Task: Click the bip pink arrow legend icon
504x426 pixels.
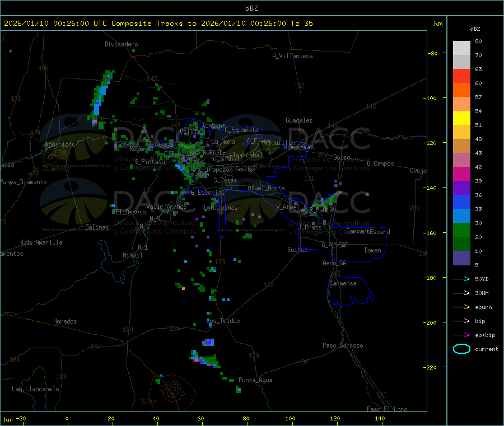Action: coord(461,321)
